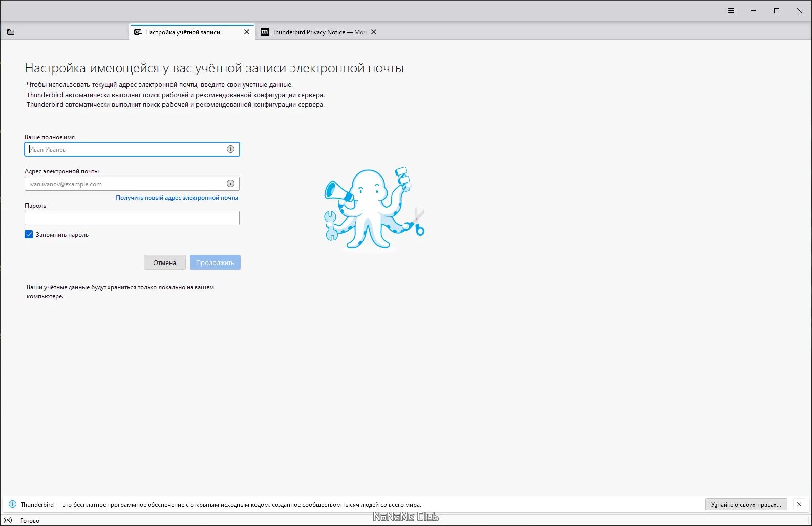
Task: Click info icon in full name field
Action: click(x=230, y=149)
